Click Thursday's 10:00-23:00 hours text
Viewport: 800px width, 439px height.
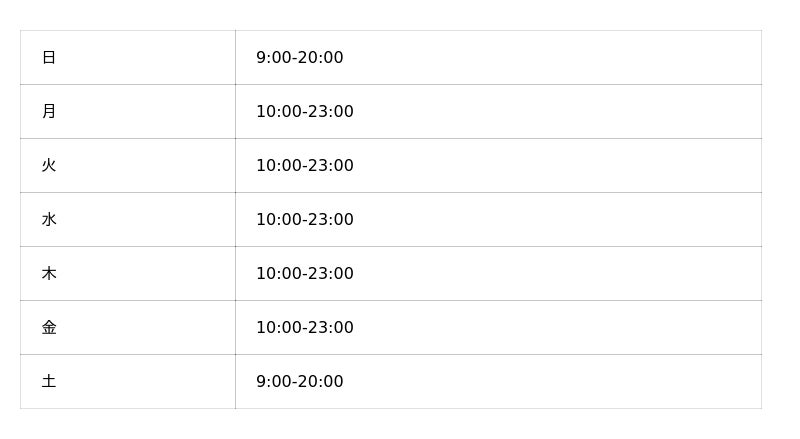coord(304,274)
